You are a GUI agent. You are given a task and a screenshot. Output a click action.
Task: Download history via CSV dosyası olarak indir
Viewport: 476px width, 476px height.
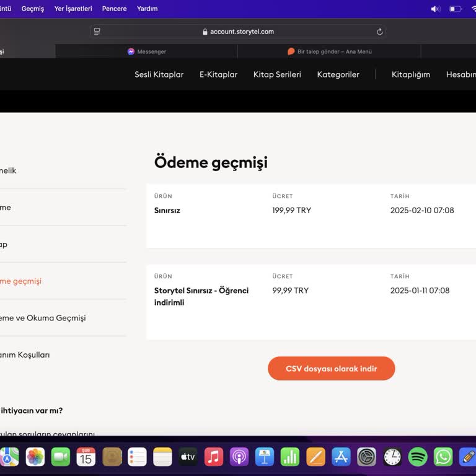click(332, 369)
